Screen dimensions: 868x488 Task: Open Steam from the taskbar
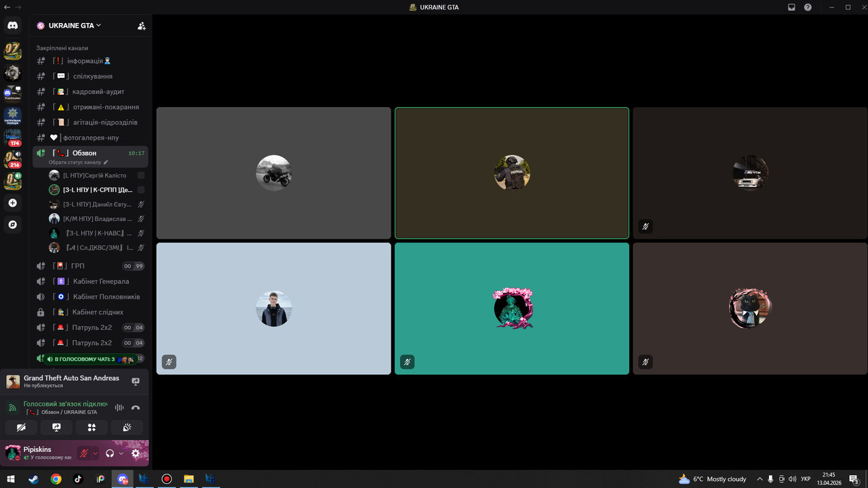pos(33,479)
